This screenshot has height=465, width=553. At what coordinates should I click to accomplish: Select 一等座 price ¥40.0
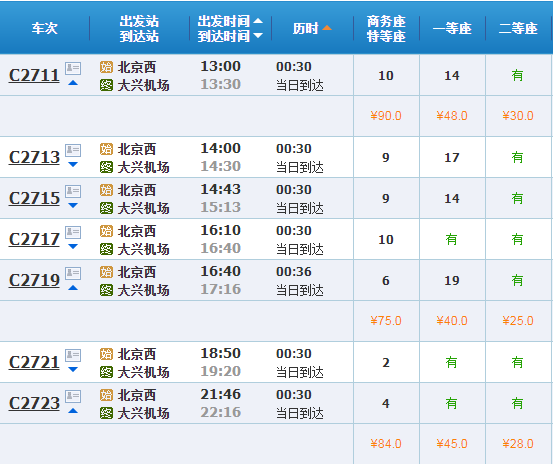[452, 321]
